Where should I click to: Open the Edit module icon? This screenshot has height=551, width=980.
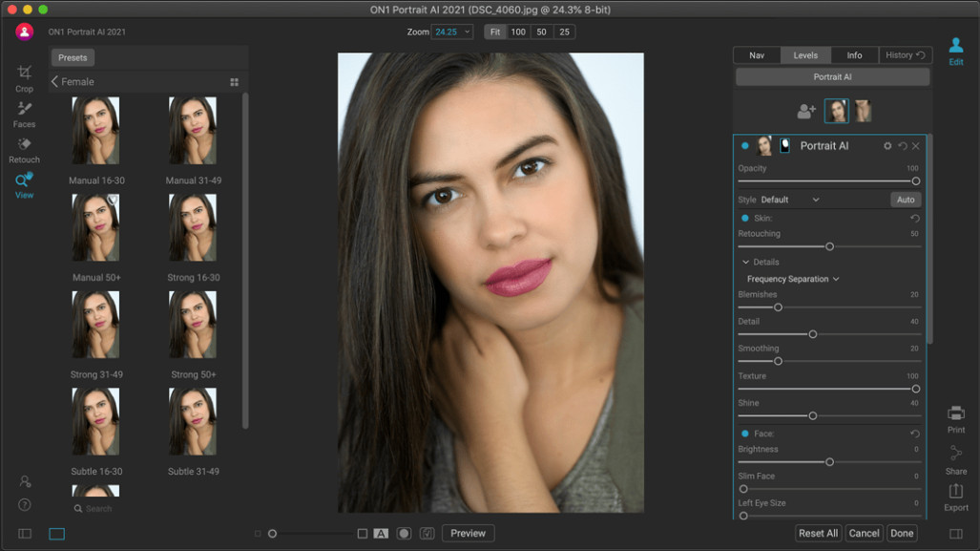[955, 52]
